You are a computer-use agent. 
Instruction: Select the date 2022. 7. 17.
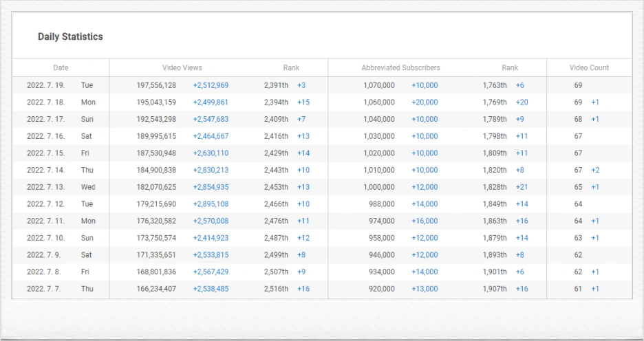pyautogui.click(x=45, y=120)
